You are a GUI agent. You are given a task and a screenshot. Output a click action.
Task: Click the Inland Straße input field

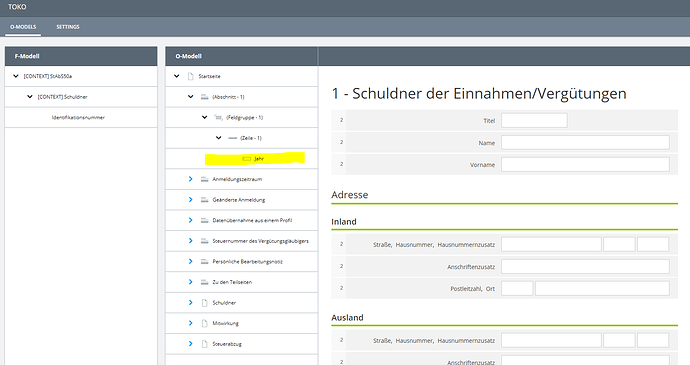(551, 244)
